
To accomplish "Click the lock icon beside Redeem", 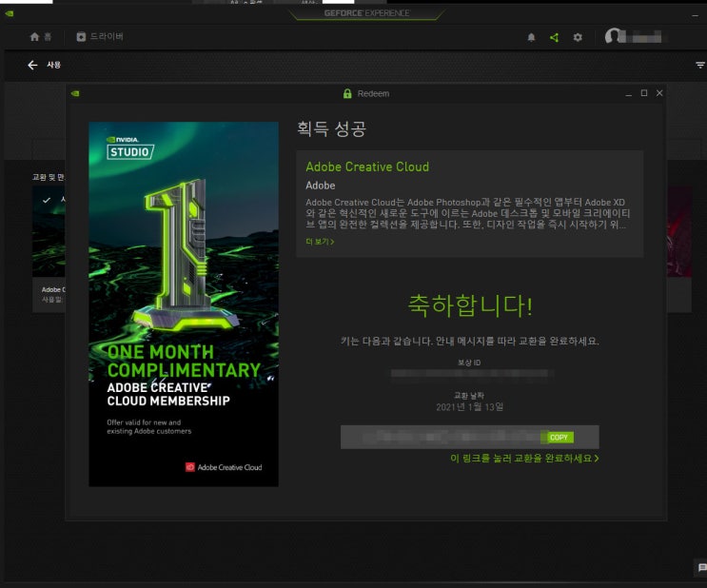I will click(347, 93).
